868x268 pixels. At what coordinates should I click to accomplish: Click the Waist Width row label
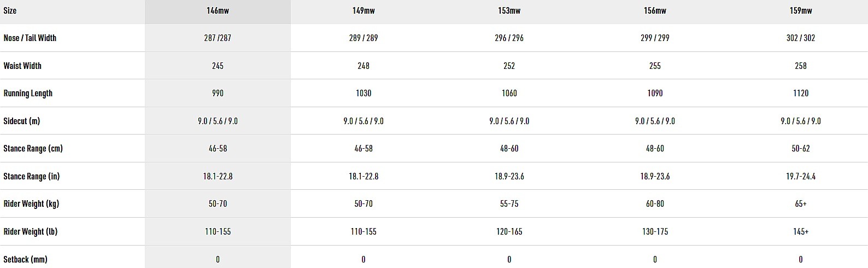pos(22,66)
